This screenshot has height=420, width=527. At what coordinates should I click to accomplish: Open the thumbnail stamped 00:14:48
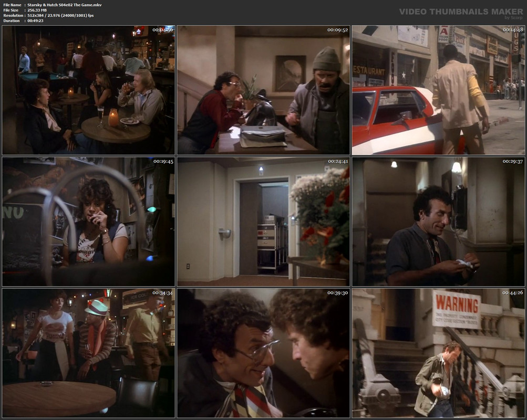point(438,90)
